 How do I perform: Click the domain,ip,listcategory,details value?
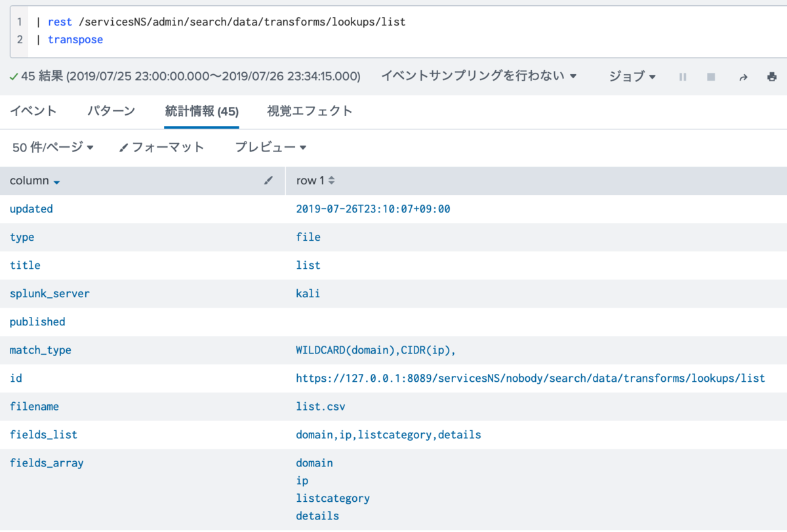[388, 434]
